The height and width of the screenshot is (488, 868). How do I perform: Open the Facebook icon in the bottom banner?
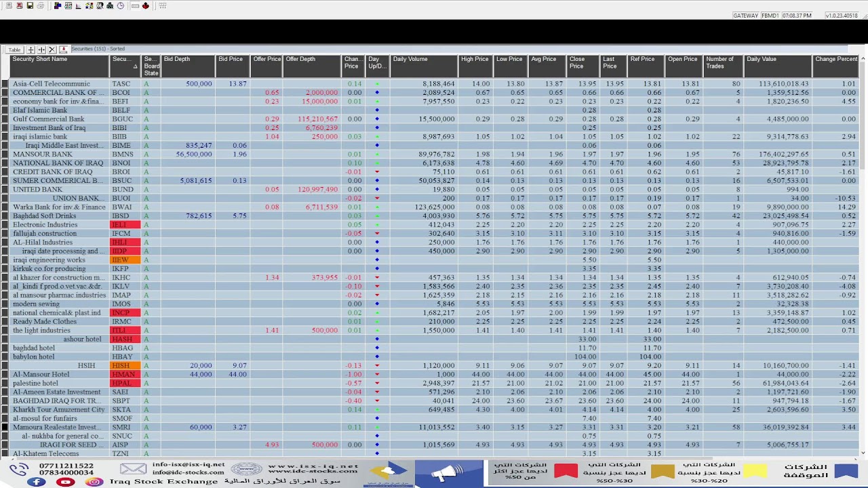tap(36, 482)
